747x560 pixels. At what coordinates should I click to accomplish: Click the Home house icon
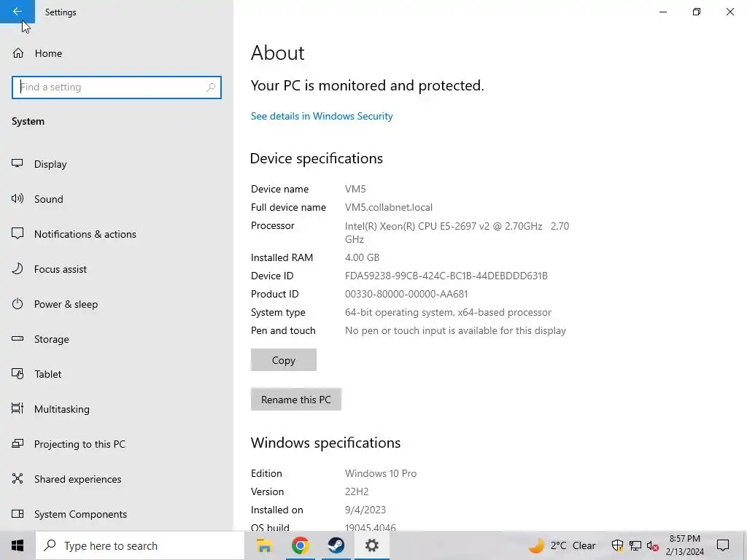[18, 53]
